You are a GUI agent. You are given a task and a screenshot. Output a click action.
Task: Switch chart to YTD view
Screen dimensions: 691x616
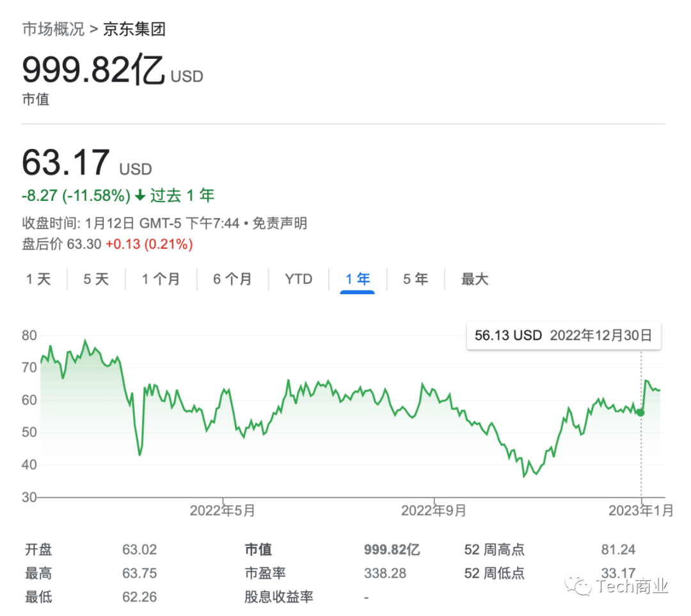tap(298, 280)
